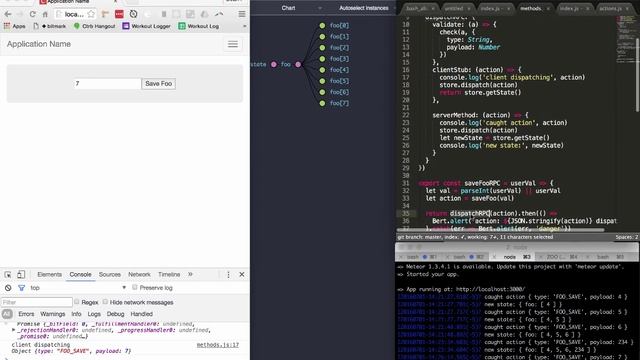This screenshot has height=360, width=640.
Task: Switch to the untitled editor tab
Action: click(x=454, y=8)
